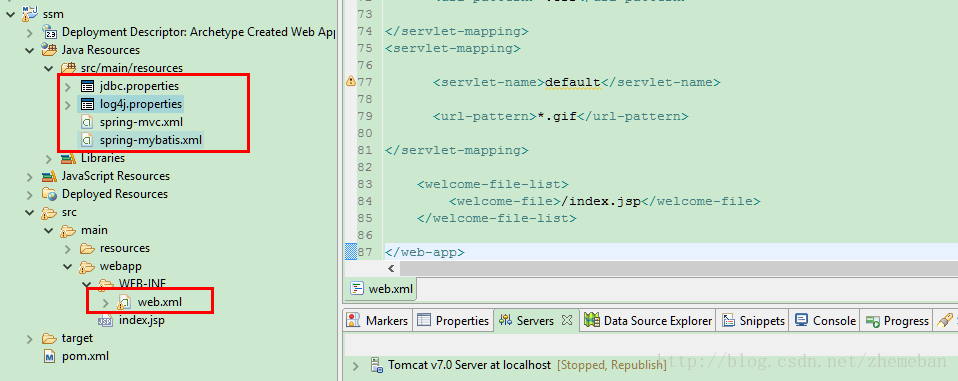Select spring-mybatis.xml in the tree
Image resolution: width=958 pixels, height=381 pixels.
[x=151, y=140]
